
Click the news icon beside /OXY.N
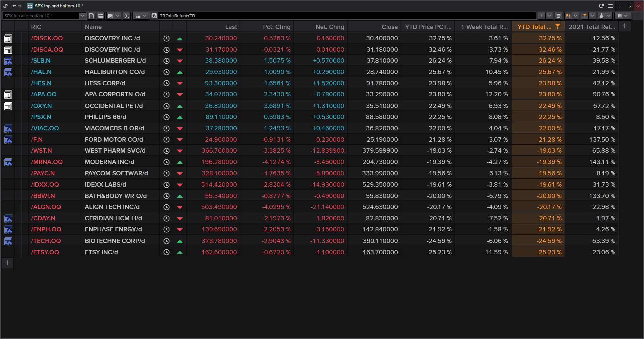(x=8, y=106)
